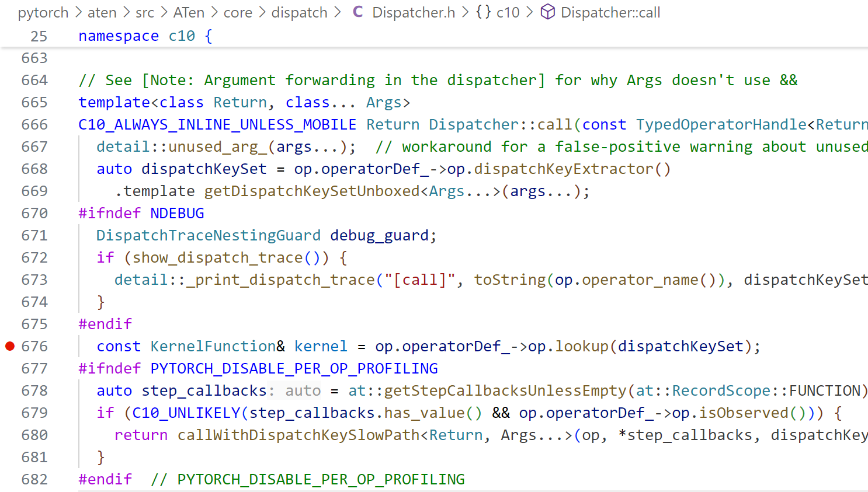Click the auto inlay hint after step_callbacks
Image resolution: width=868 pixels, height=492 pixels.
pyautogui.click(x=303, y=391)
